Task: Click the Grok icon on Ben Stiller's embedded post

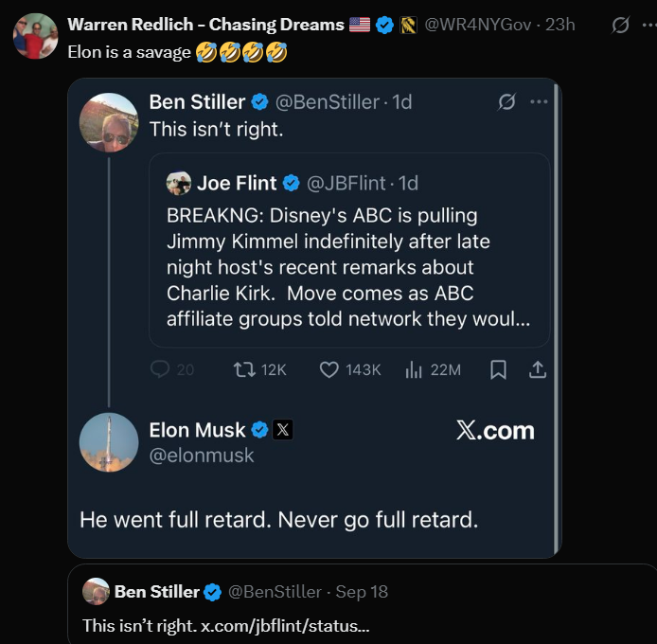Action: pyautogui.click(x=506, y=101)
